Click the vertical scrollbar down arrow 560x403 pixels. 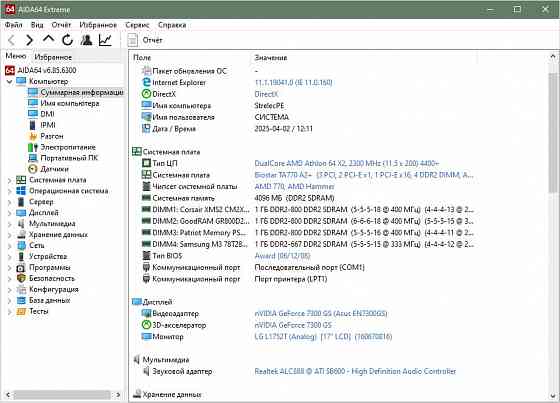click(553, 395)
